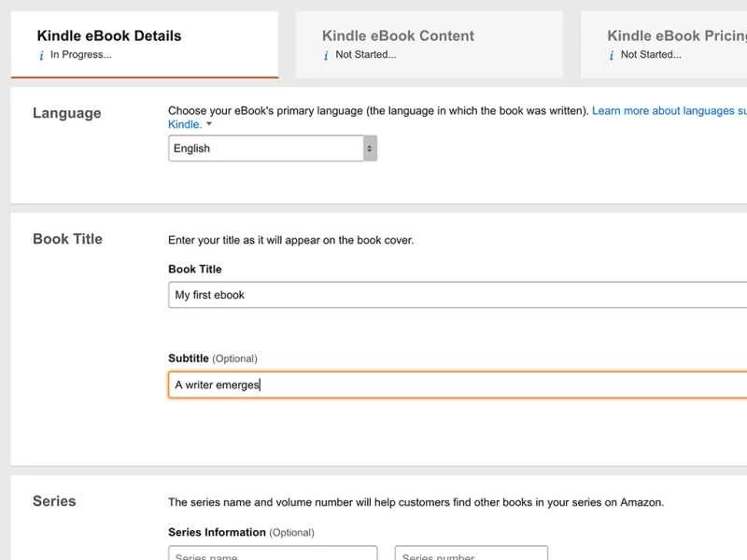747x560 pixels.
Task: Click the In Progress status text
Action: pos(80,55)
